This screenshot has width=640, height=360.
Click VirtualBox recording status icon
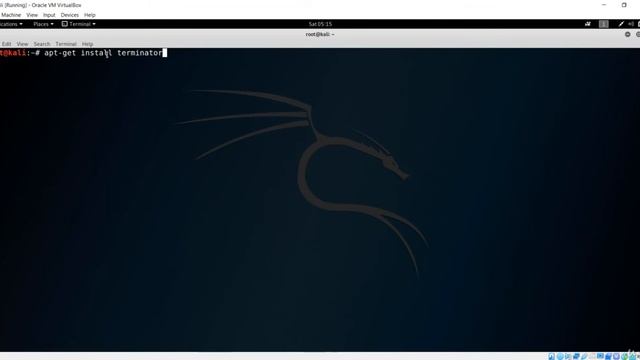coord(608,356)
